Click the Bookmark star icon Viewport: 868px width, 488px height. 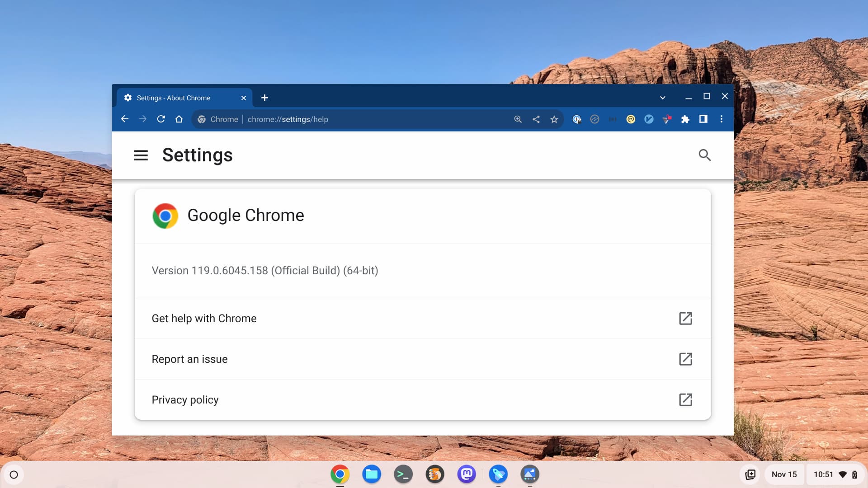554,119
